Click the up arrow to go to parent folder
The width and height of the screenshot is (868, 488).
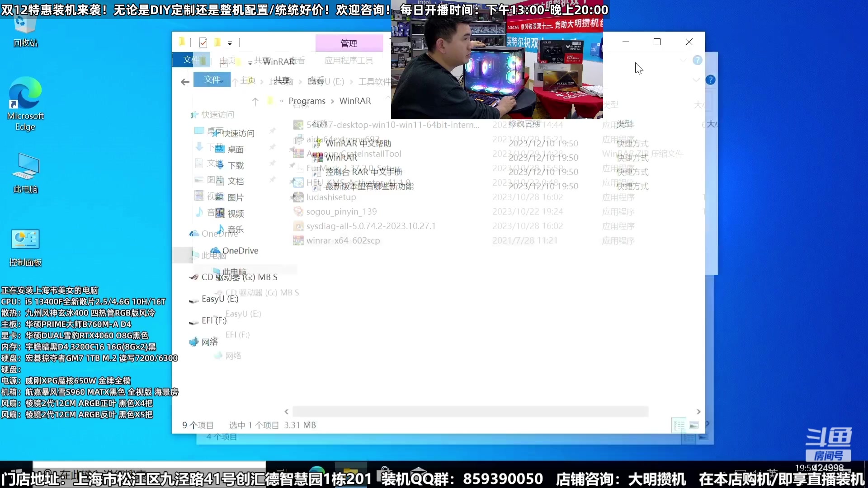(x=256, y=101)
